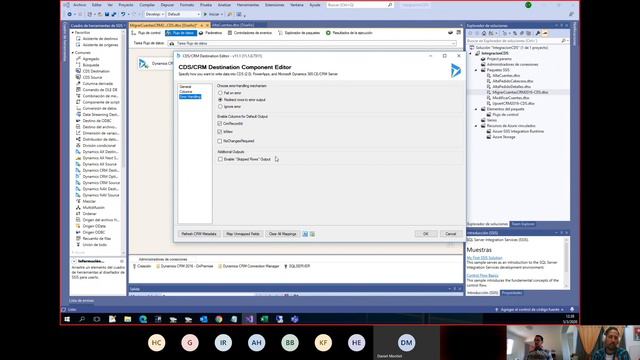Image resolution: width=640 pixels, height=360 pixels.
Task: Click the Save All toolbar icon
Action: [114, 14]
